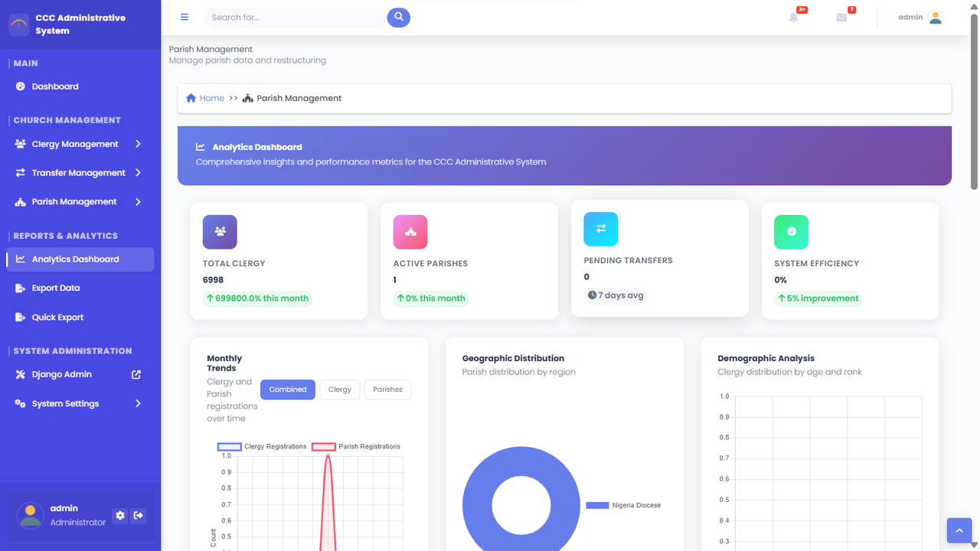980x551 pixels.
Task: Open settings gear in user footer
Action: (x=120, y=516)
